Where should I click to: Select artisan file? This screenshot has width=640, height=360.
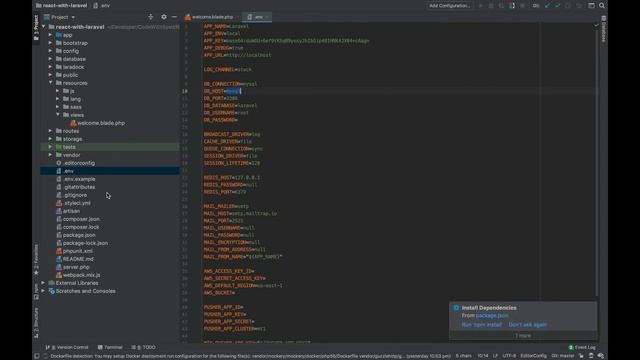click(71, 211)
